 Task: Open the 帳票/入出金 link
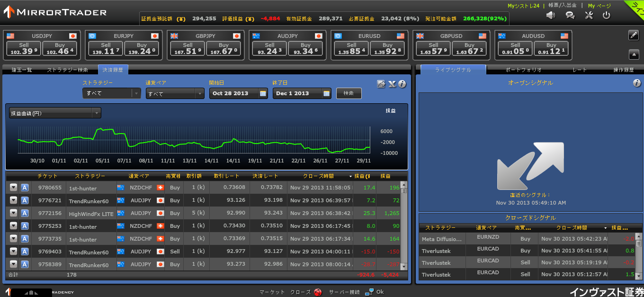[x=563, y=6]
